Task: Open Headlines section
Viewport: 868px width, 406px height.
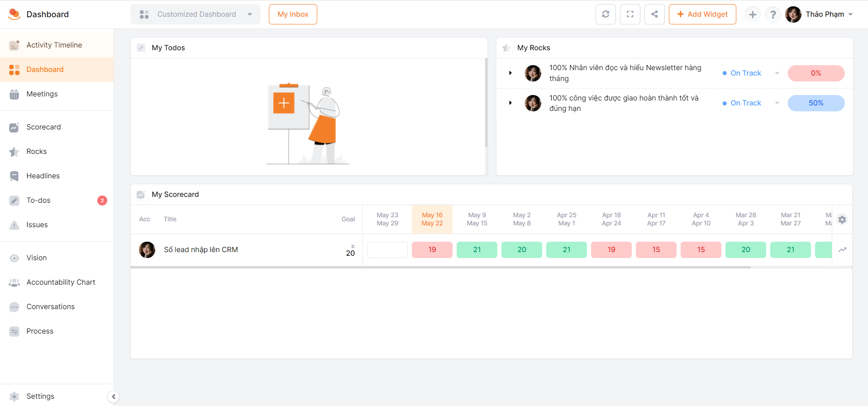Action: click(x=57, y=176)
